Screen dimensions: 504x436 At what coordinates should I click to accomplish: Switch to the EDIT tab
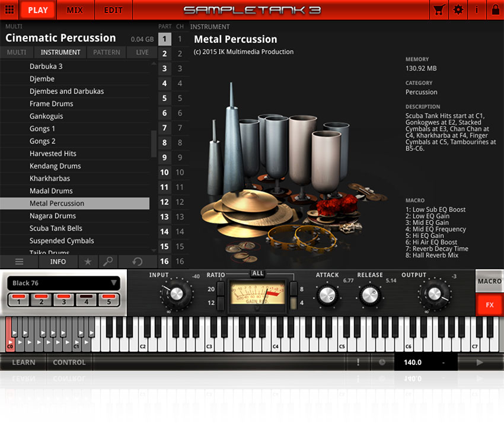coord(113,9)
